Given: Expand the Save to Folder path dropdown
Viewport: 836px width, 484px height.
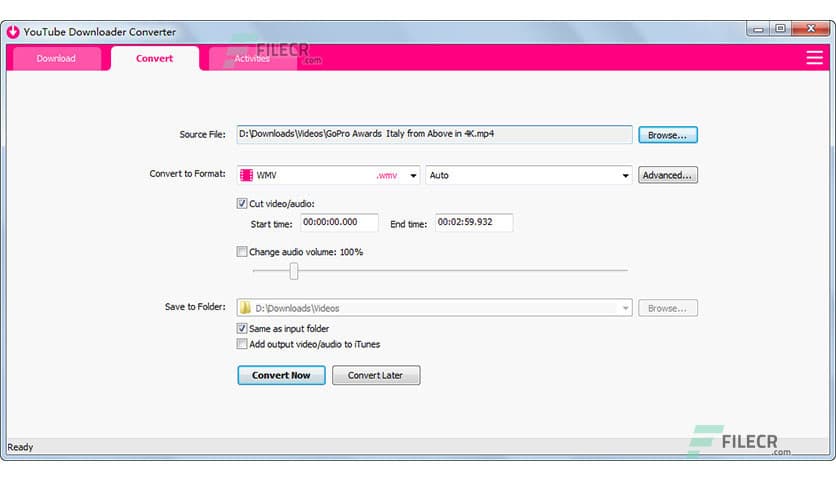Looking at the screenshot, I should pos(625,308).
